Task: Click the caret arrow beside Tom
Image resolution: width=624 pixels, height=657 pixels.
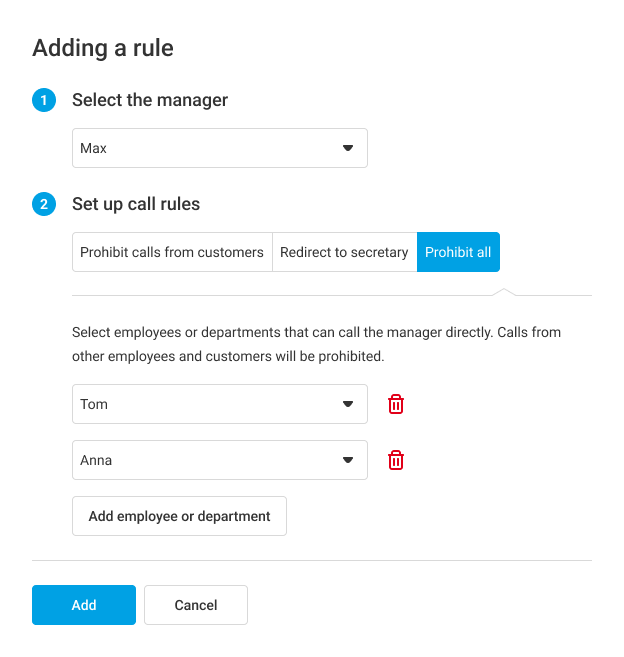Action: (x=348, y=404)
